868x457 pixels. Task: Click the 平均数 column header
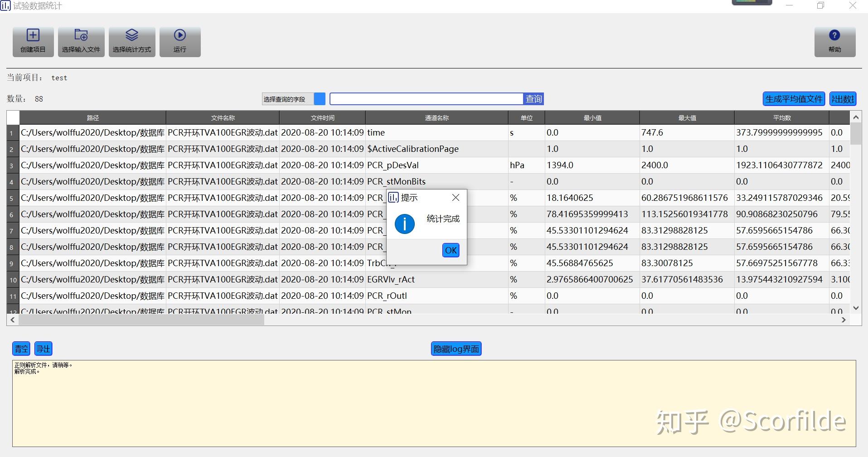coord(782,118)
